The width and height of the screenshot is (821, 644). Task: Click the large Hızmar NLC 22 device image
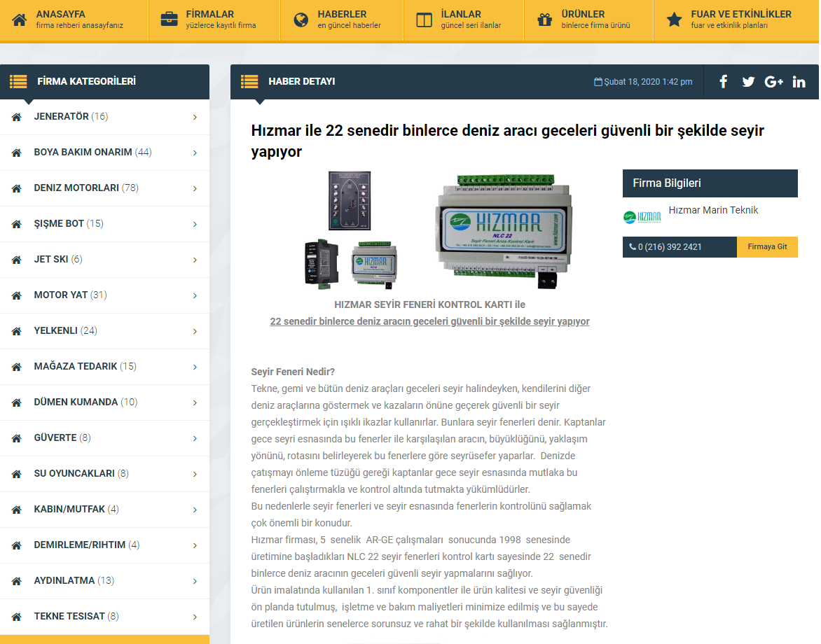504,231
